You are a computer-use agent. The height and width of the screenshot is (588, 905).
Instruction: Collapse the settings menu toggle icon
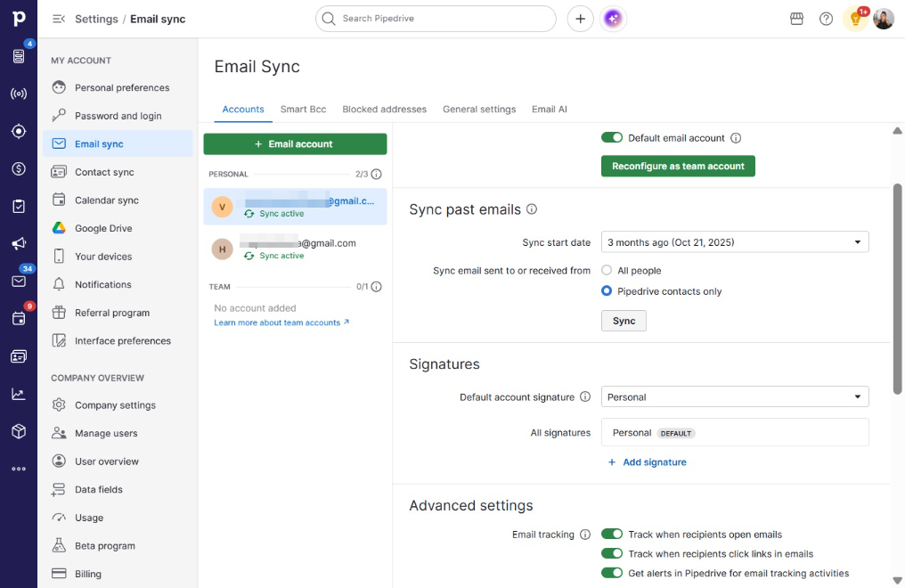58,19
